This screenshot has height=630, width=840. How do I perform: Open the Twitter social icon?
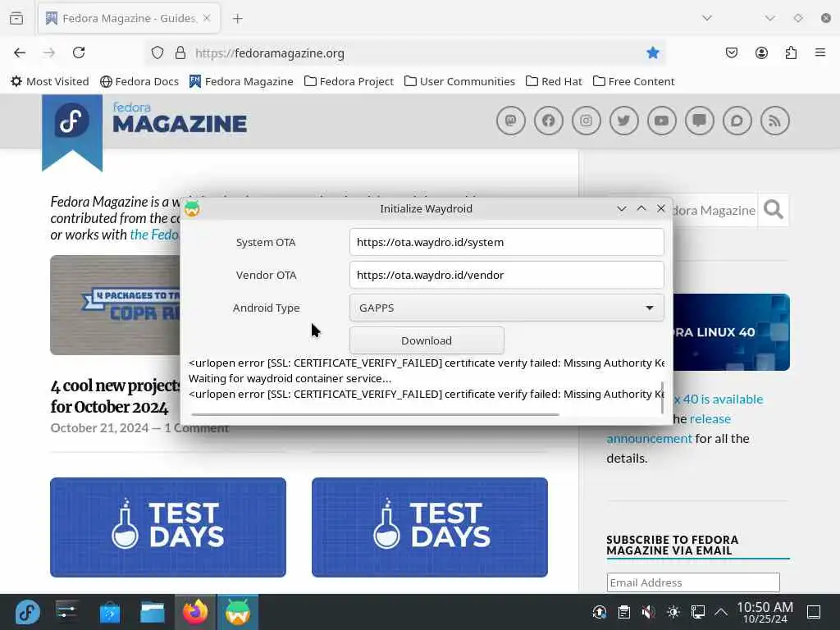tap(623, 121)
